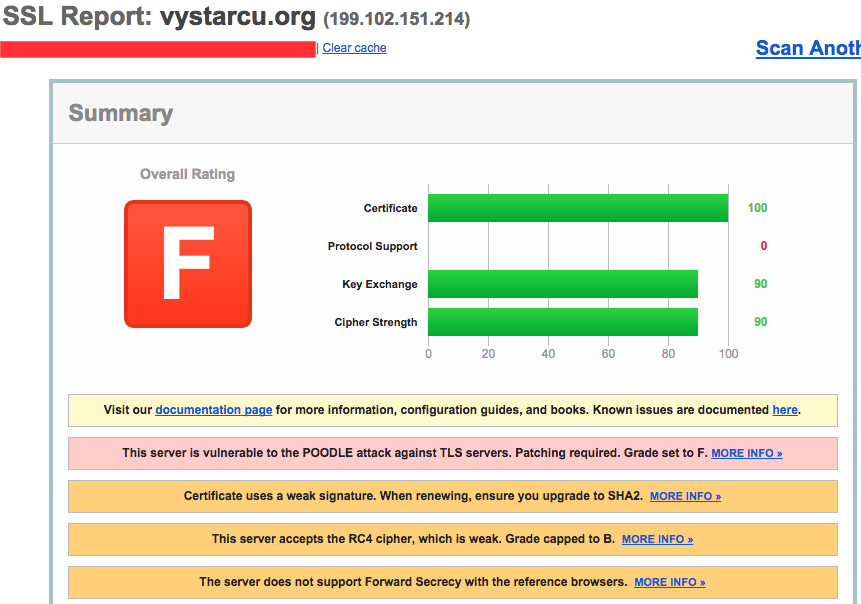The height and width of the screenshot is (604, 861).
Task: Open MORE INFO about the RC4 cipher
Action: (x=657, y=539)
